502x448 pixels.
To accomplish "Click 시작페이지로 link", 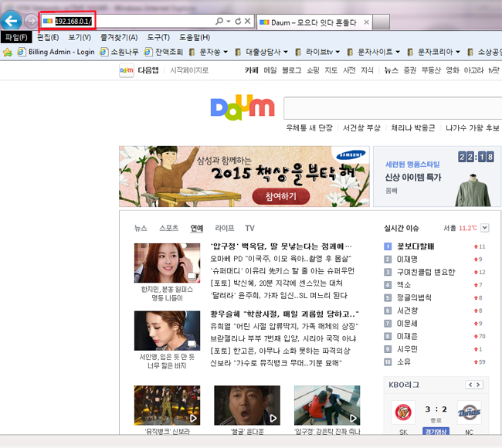I will [189, 70].
